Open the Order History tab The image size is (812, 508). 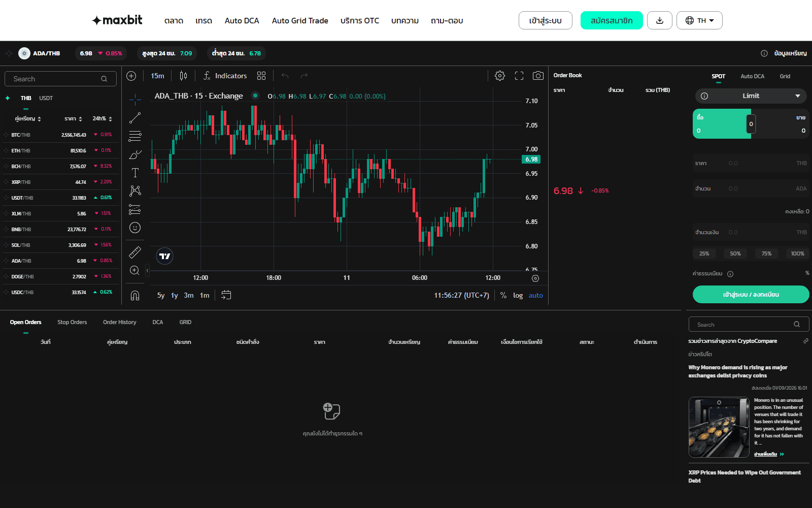click(120, 322)
